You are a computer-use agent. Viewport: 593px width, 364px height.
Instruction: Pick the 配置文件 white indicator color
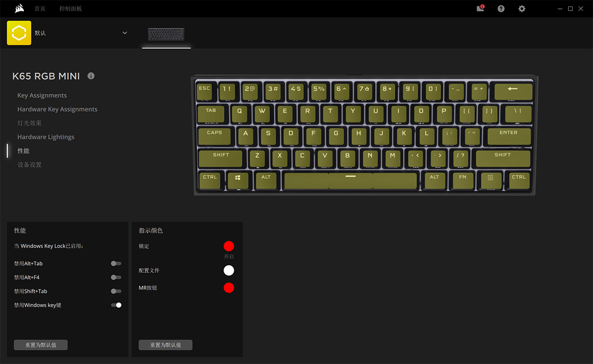[229, 270]
